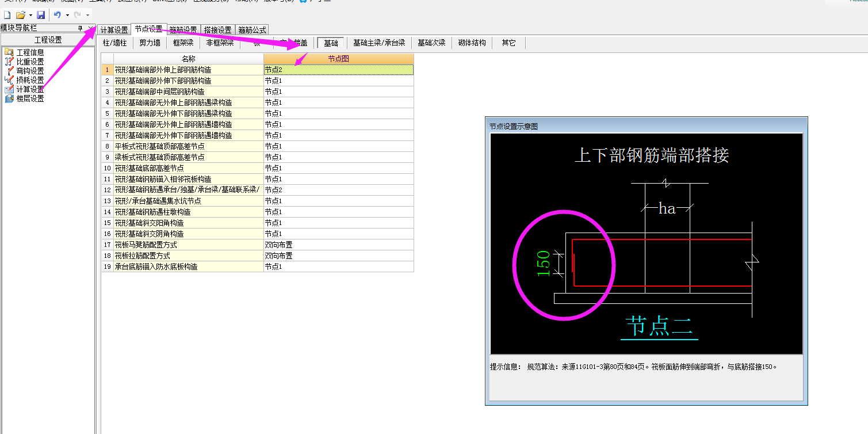Select the 基础 component button
The width and height of the screenshot is (868, 434).
[x=331, y=43]
